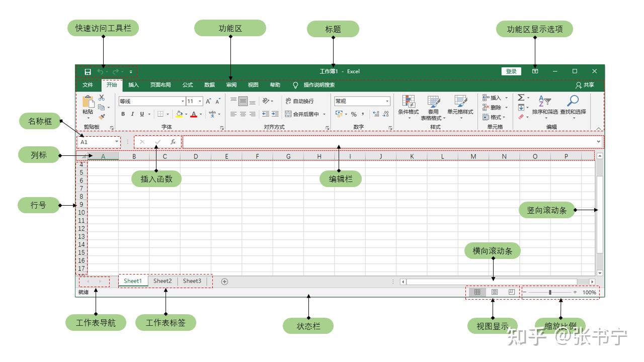Click the Undo arrow in quick access toolbar
Viewport: 644px width, 362px height.
click(x=101, y=71)
